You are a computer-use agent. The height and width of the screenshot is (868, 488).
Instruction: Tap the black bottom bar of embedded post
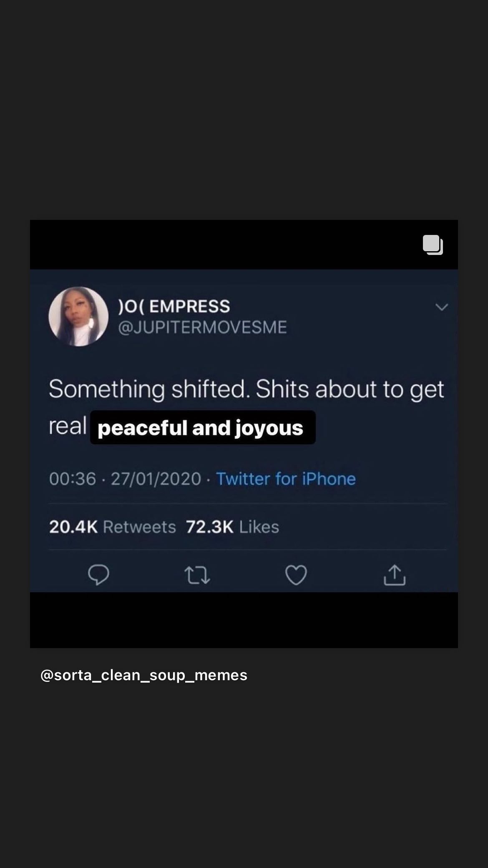(x=244, y=620)
